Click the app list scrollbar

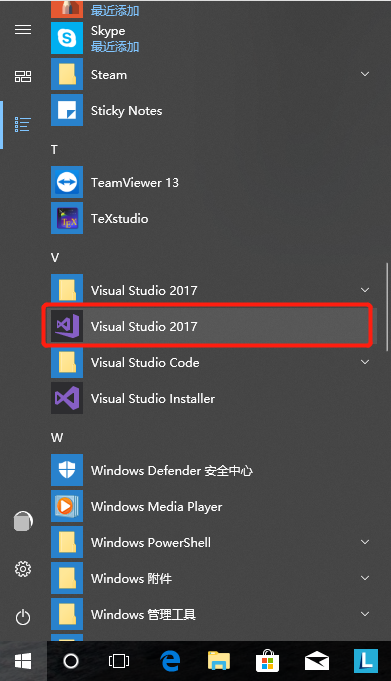pos(387,307)
